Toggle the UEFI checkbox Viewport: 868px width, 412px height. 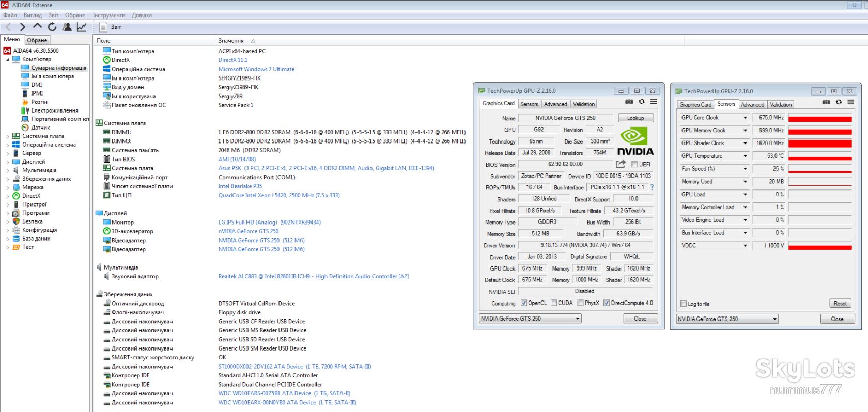pyautogui.click(x=634, y=165)
